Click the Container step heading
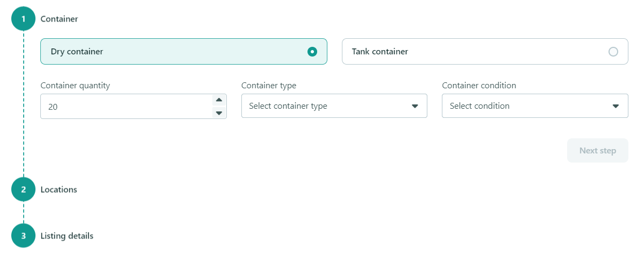Image resolution: width=644 pixels, height=253 pixels. pyautogui.click(x=59, y=19)
